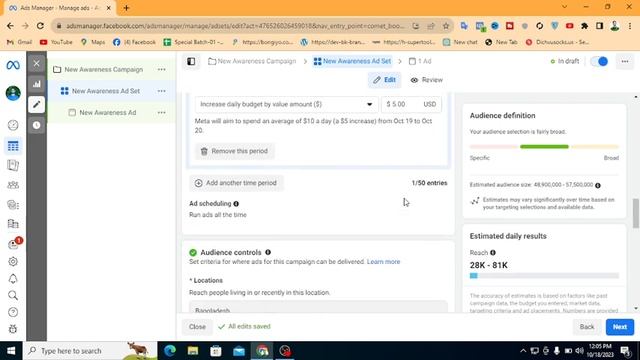This screenshot has height=360, width=640.
Task: Click the audience definition gauge bar
Action: coord(544,147)
